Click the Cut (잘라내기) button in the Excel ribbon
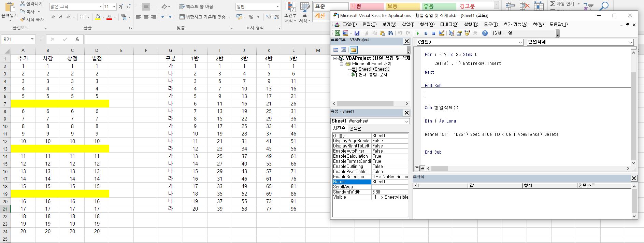Image resolution: width=644 pixels, height=243 pixels. (31, 4)
